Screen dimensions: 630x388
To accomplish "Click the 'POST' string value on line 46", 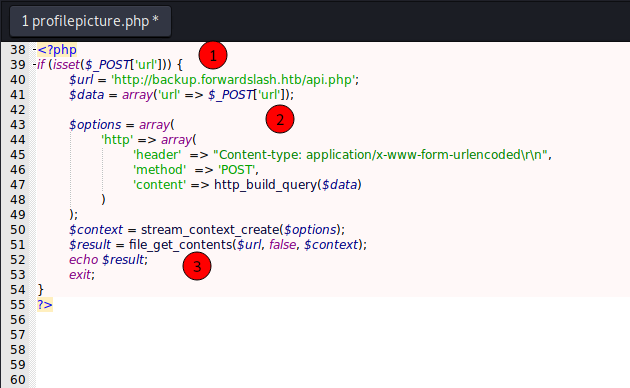I will click(237, 169).
